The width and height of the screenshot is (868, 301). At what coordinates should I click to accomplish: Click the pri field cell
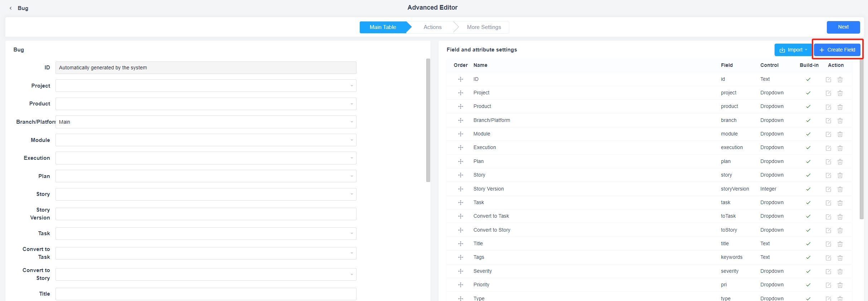pos(724,285)
